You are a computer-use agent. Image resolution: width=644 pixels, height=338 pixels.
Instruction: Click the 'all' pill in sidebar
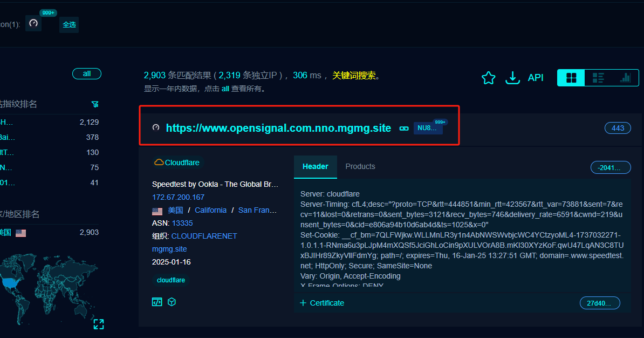[87, 74]
